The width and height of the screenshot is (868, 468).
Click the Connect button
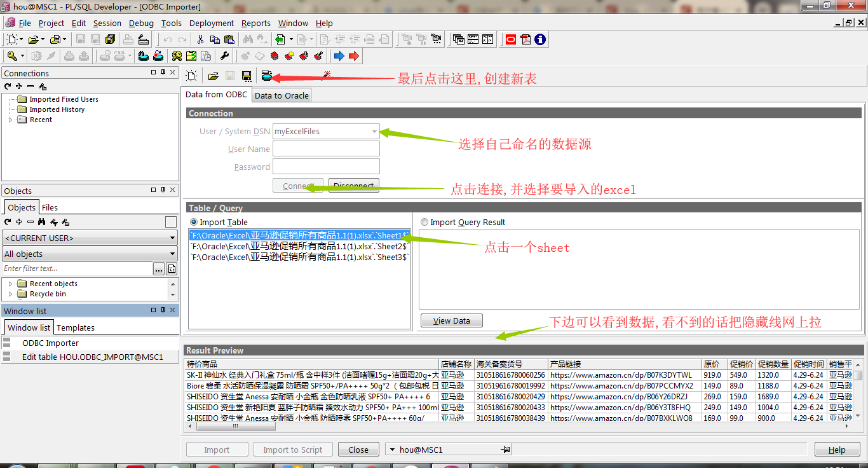(297, 186)
